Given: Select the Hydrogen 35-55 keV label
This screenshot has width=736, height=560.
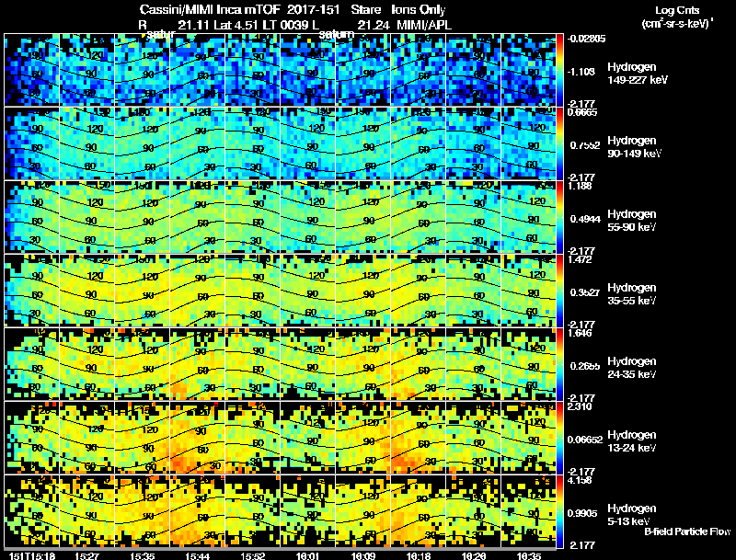Looking at the screenshot, I should pos(632,294).
